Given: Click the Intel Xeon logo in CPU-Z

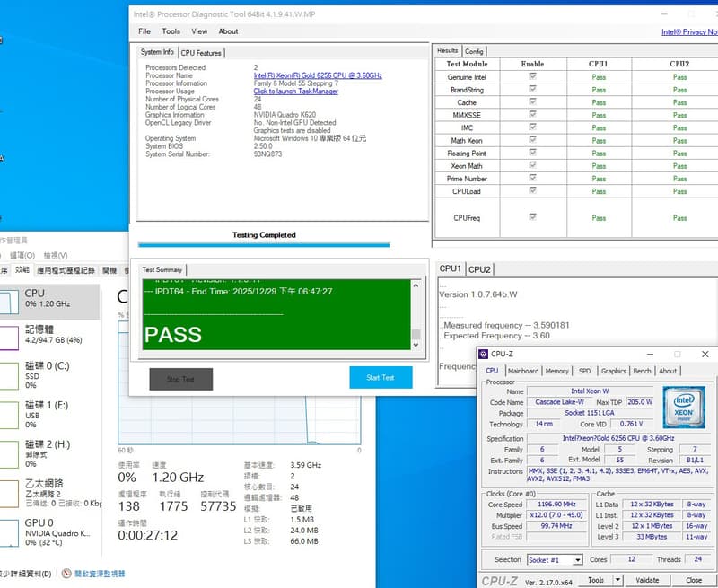Looking at the screenshot, I should pos(683,407).
